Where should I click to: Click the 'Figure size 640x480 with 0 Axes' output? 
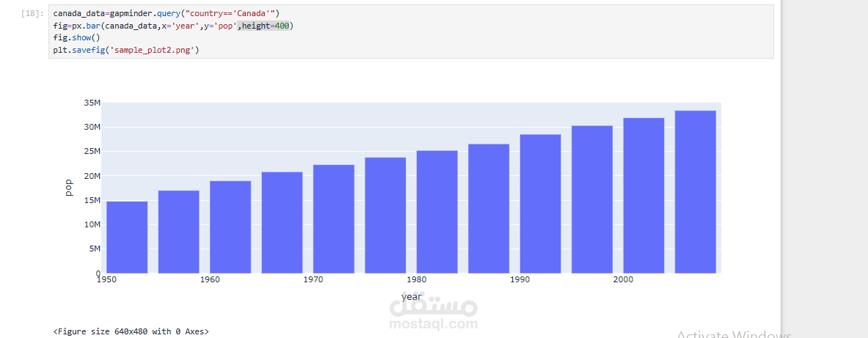coord(131,331)
